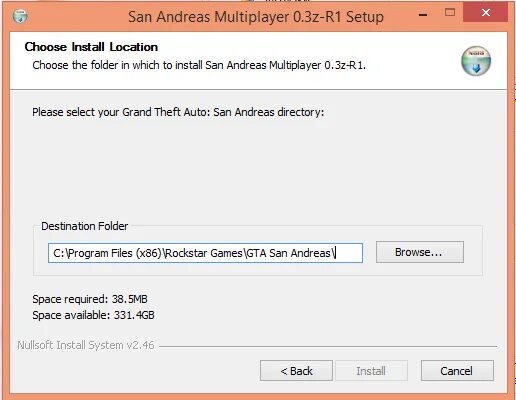Click the NSIS globe logo in the header

476,61
